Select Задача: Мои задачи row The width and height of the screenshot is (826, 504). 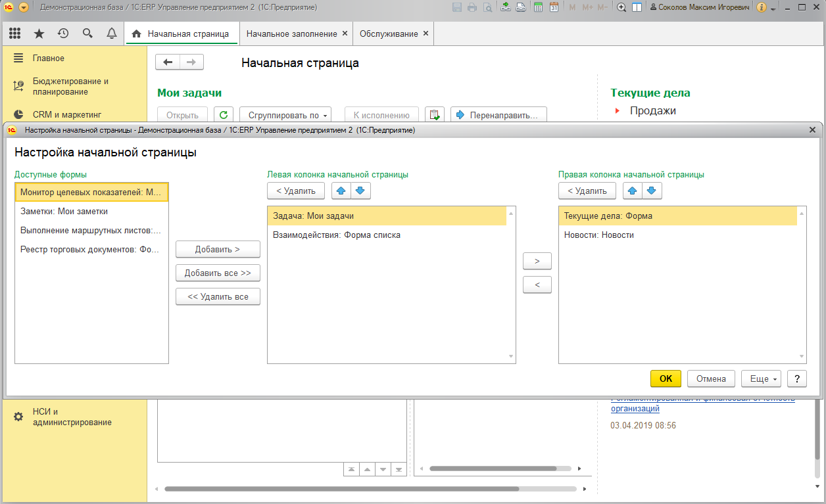tap(387, 216)
